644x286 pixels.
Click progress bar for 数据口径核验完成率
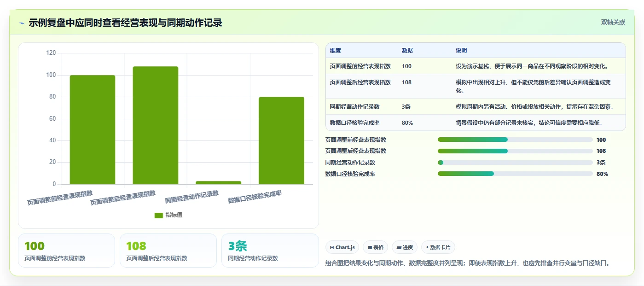(x=515, y=174)
